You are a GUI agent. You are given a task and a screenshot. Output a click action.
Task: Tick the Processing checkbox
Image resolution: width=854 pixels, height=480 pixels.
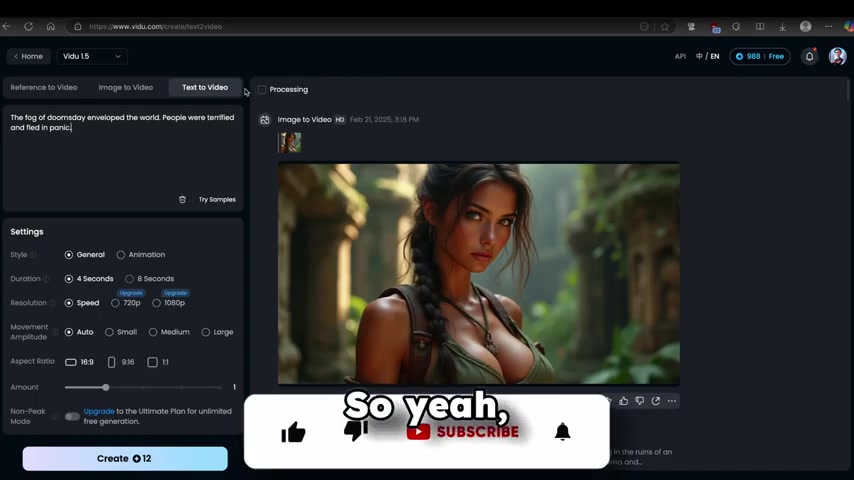(262, 89)
